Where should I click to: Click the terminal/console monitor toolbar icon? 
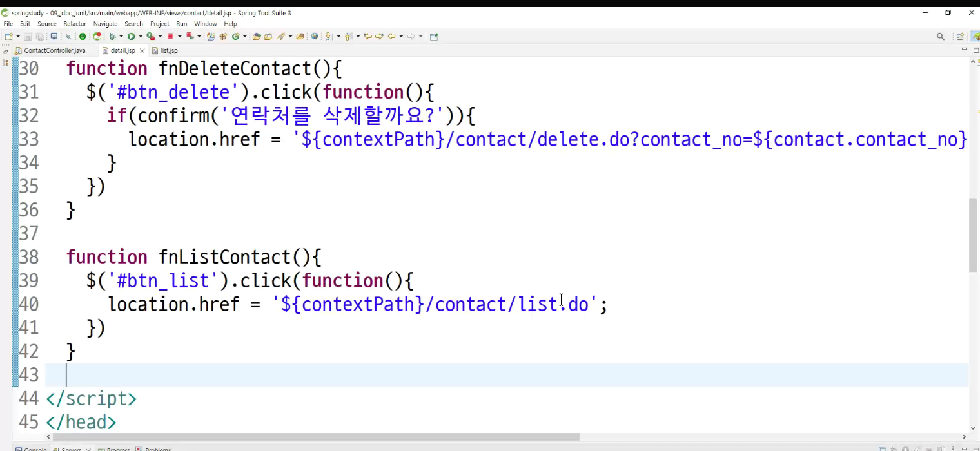point(54,36)
